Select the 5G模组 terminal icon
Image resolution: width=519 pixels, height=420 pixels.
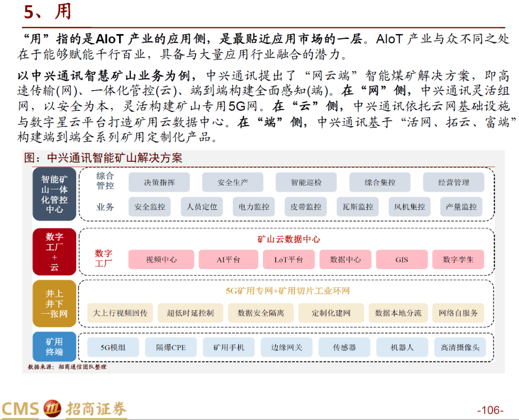[x=112, y=347]
